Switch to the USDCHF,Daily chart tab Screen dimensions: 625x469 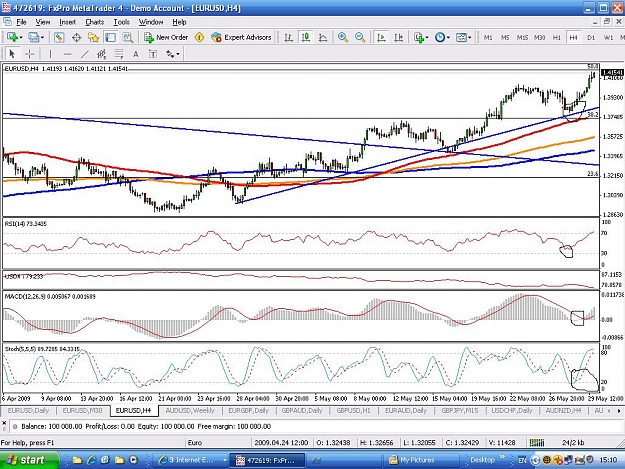(512, 410)
